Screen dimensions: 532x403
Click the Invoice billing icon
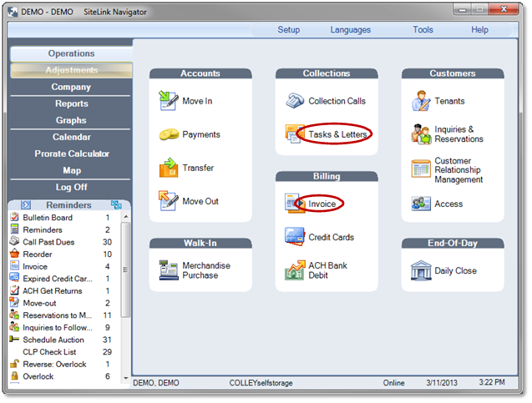[294, 204]
